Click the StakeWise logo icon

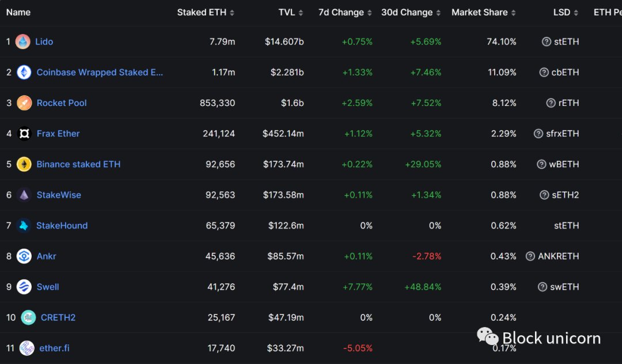click(24, 195)
